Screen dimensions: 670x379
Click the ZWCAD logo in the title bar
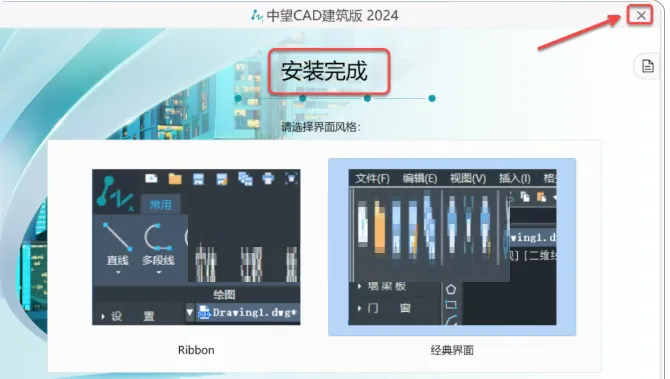[x=256, y=16]
